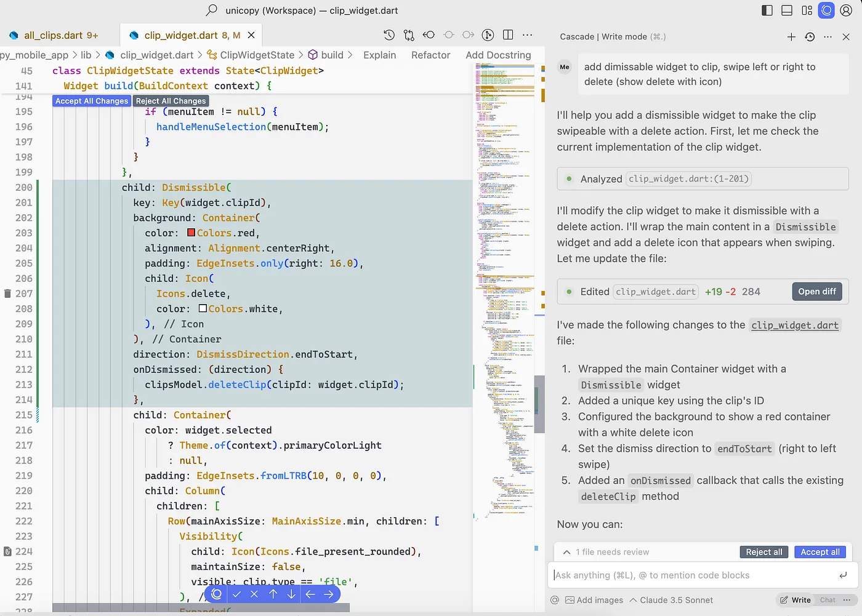Switch to Write mode
Image resolution: width=862 pixels, height=616 pixels.
796,600
